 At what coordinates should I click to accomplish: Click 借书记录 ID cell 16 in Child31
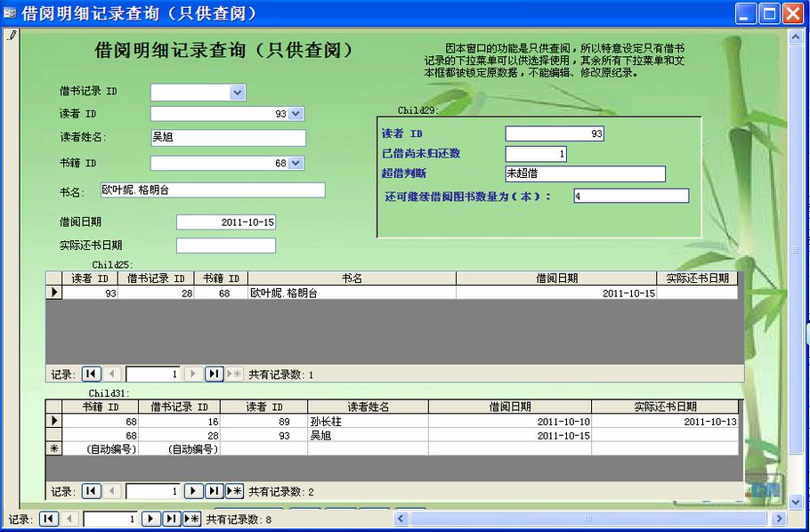pyautogui.click(x=179, y=422)
